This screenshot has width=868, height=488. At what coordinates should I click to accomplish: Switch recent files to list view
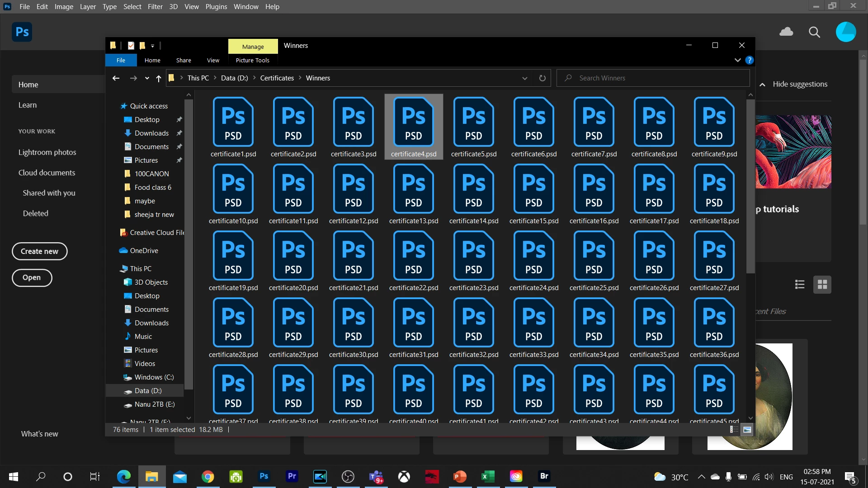click(x=800, y=284)
